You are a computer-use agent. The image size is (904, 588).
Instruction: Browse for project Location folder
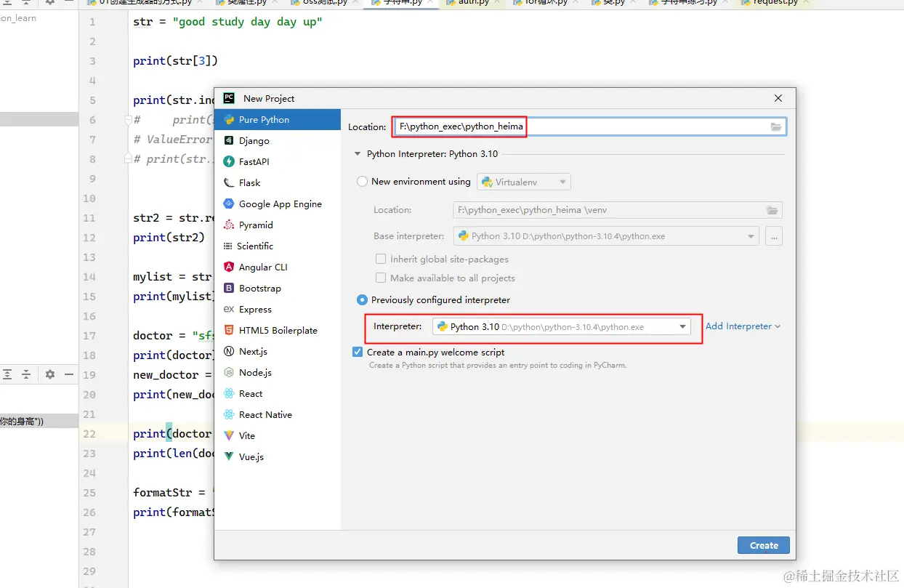click(776, 127)
